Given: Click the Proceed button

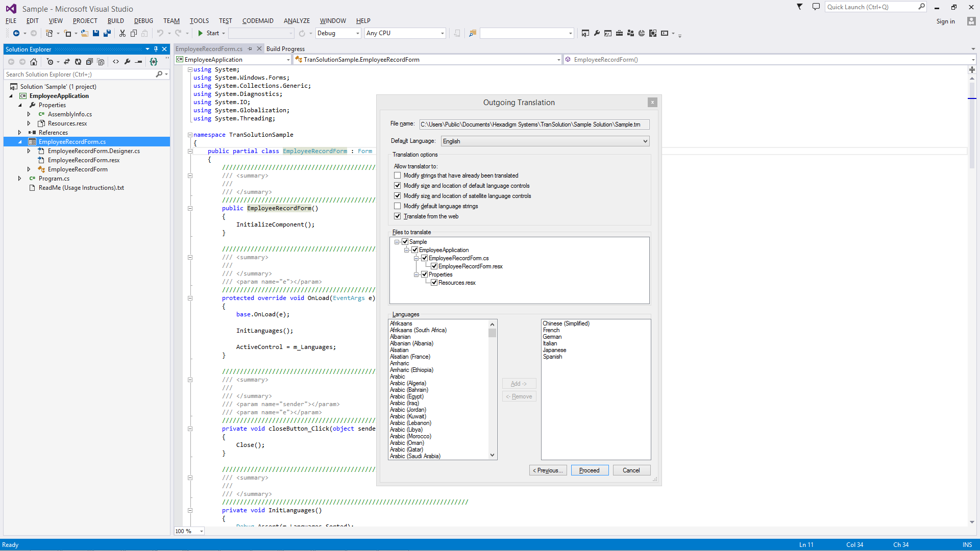Looking at the screenshot, I should coord(590,470).
